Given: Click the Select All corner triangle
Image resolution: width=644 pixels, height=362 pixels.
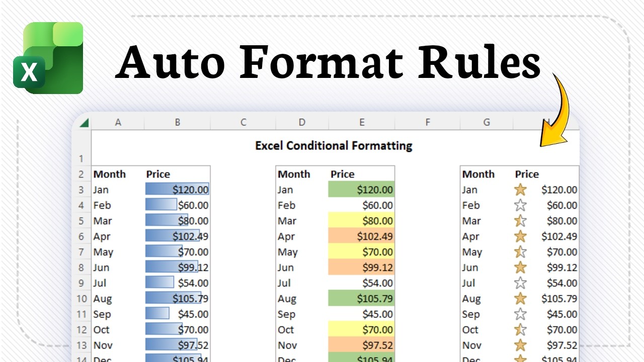Looking at the screenshot, I should (x=84, y=122).
